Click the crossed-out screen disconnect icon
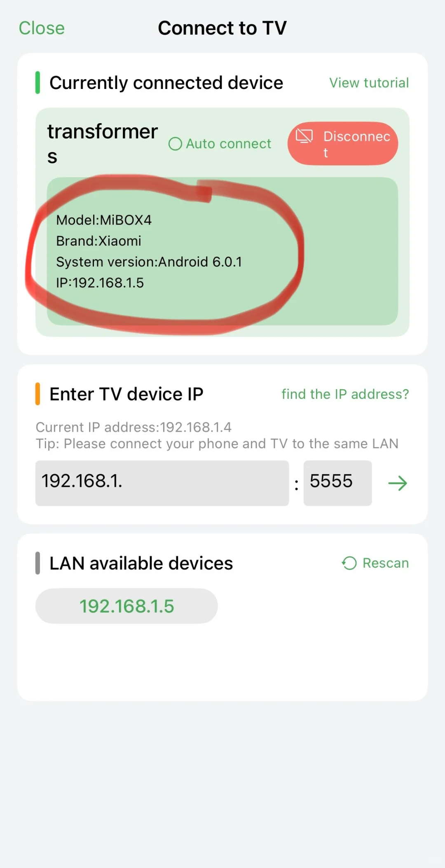445x868 pixels. (304, 136)
